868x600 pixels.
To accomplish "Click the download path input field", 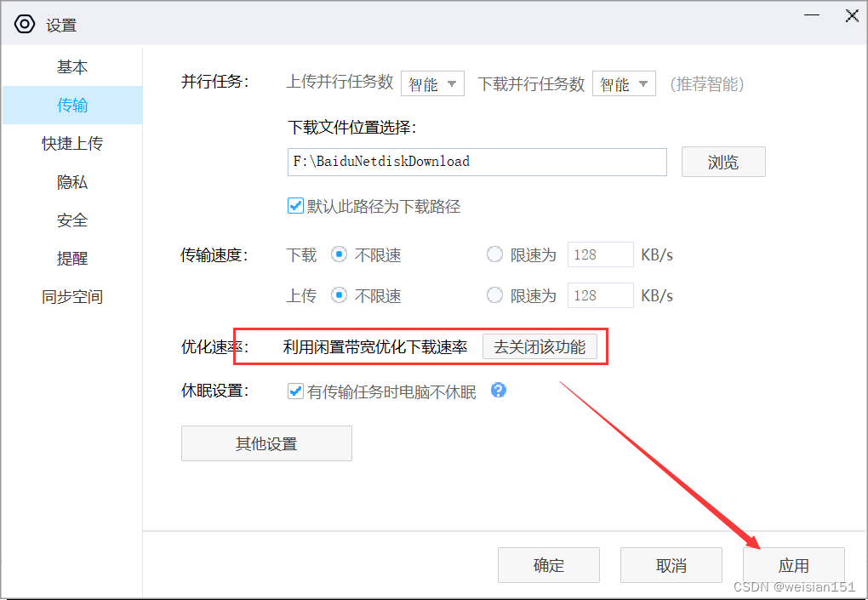I will (x=477, y=162).
